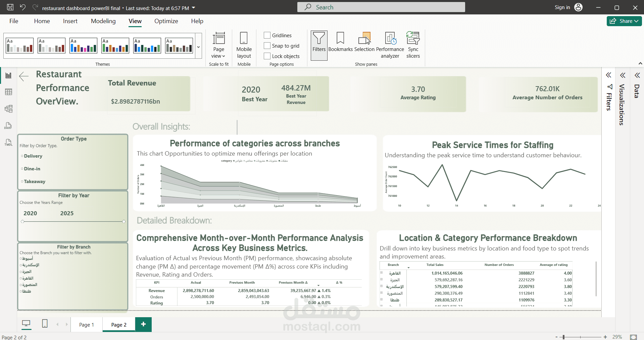Open the Optimize ribbon tab
Screen dimensions: 644x340
pyautogui.click(x=166, y=21)
